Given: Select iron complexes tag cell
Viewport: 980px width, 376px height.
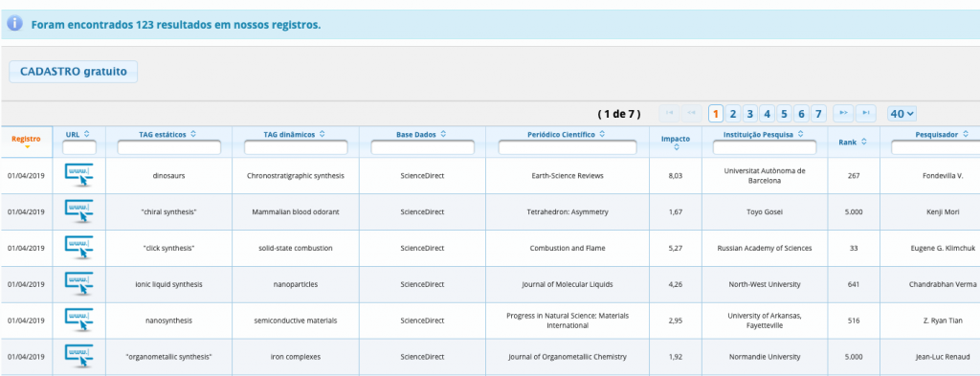Looking at the screenshot, I should tap(296, 357).
